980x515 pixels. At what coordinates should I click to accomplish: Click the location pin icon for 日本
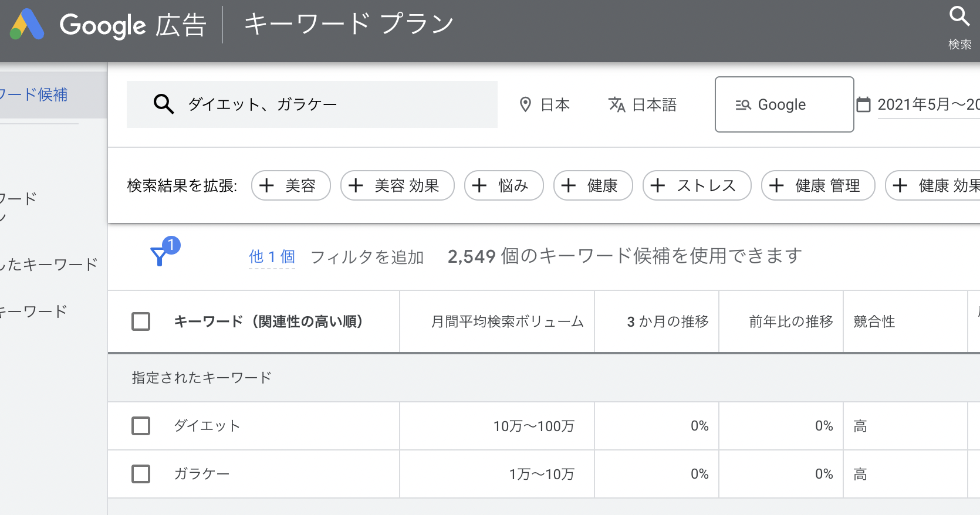(525, 104)
